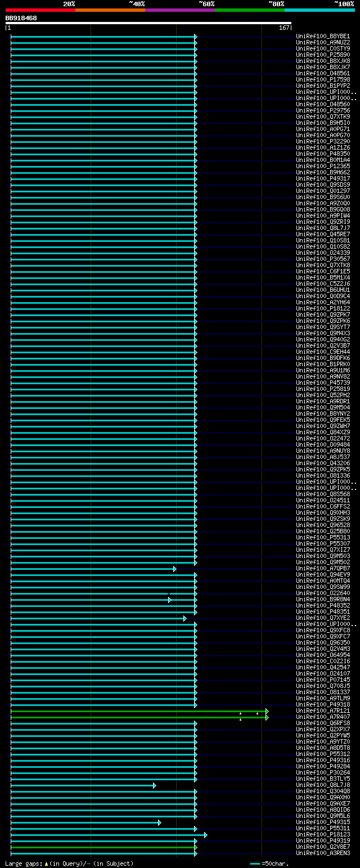Image resolution: width=360 pixels, height=868 pixels.
Task: Click the purple ~60% legend segment
Action: tap(180, 10)
